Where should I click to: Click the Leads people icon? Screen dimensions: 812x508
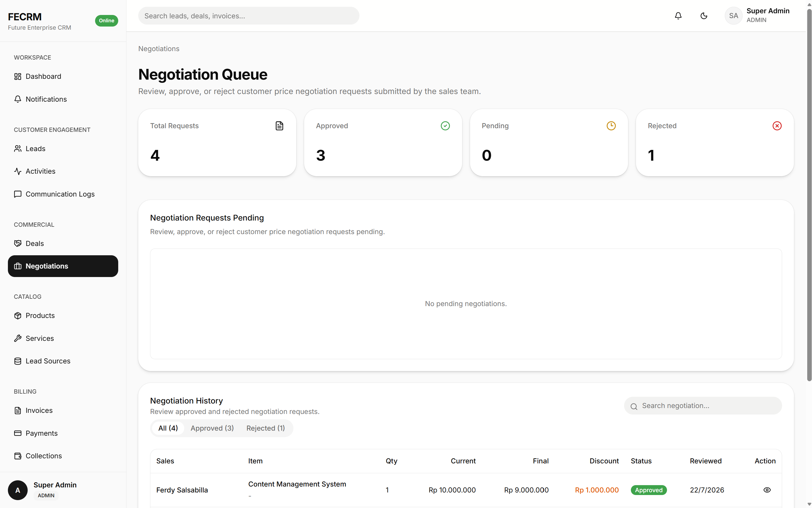tap(18, 149)
